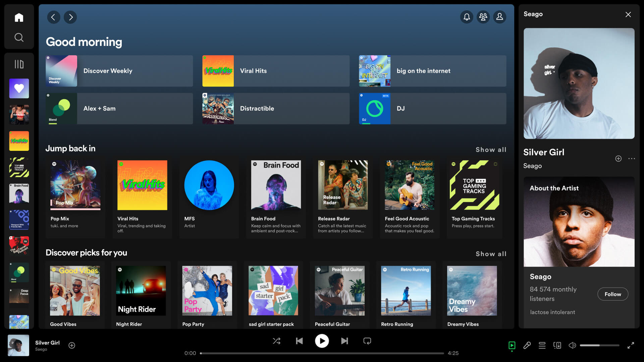Open more options for Silver Girl panel
The image size is (644, 362).
coord(632,159)
